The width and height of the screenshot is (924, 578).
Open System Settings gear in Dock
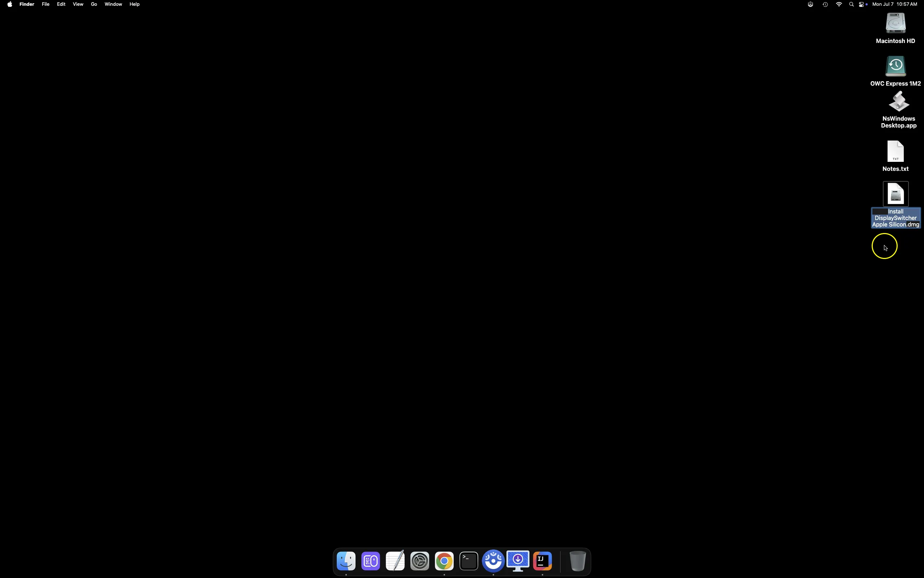[420, 561]
